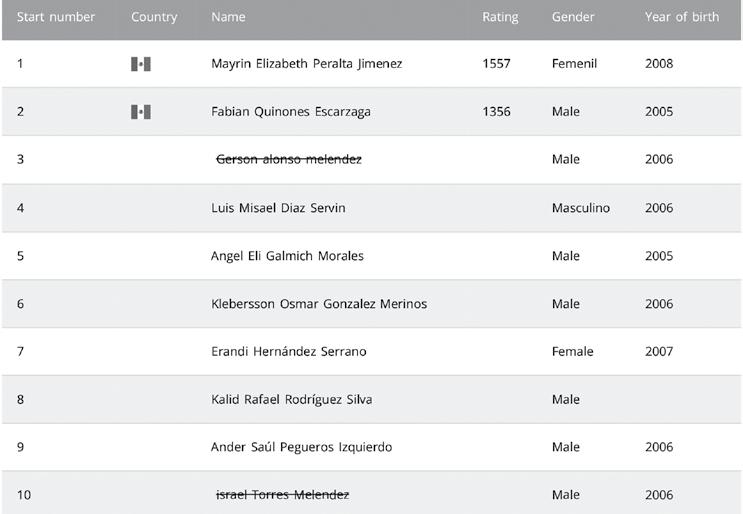Sort table by Name column header
Image resolution: width=743 pixels, height=514 pixels.
click(228, 17)
